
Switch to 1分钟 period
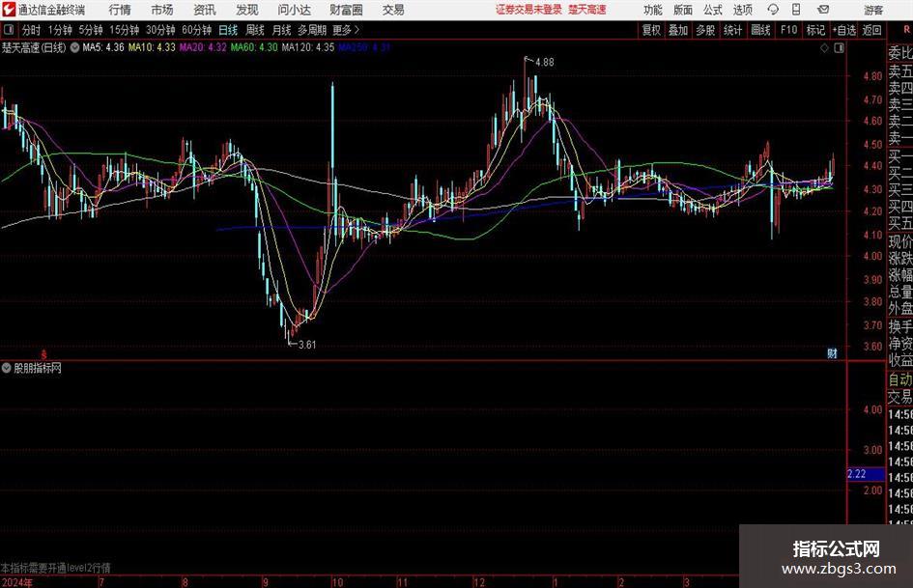click(x=59, y=30)
